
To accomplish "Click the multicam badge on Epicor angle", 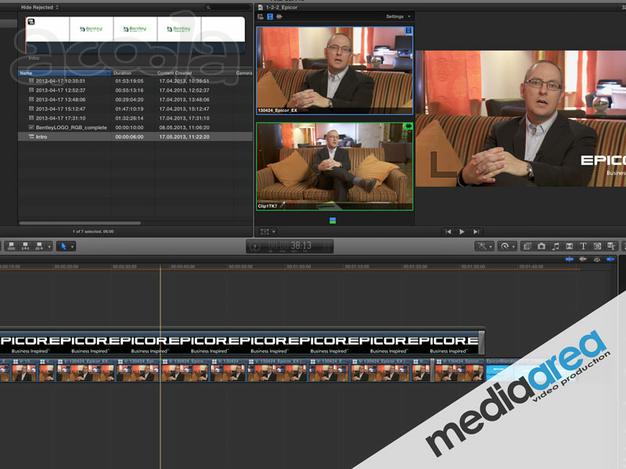I will (408, 30).
